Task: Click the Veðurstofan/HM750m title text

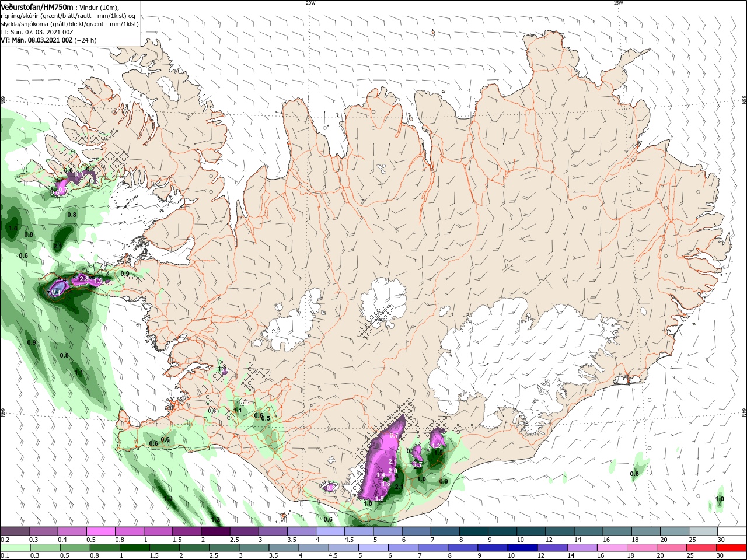Action: click(37, 7)
